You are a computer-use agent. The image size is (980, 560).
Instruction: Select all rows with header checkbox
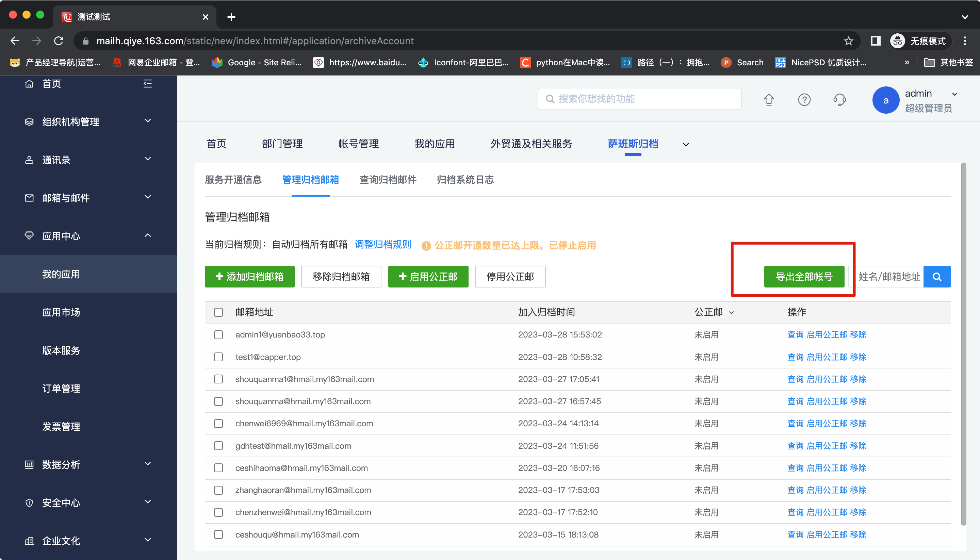218,312
